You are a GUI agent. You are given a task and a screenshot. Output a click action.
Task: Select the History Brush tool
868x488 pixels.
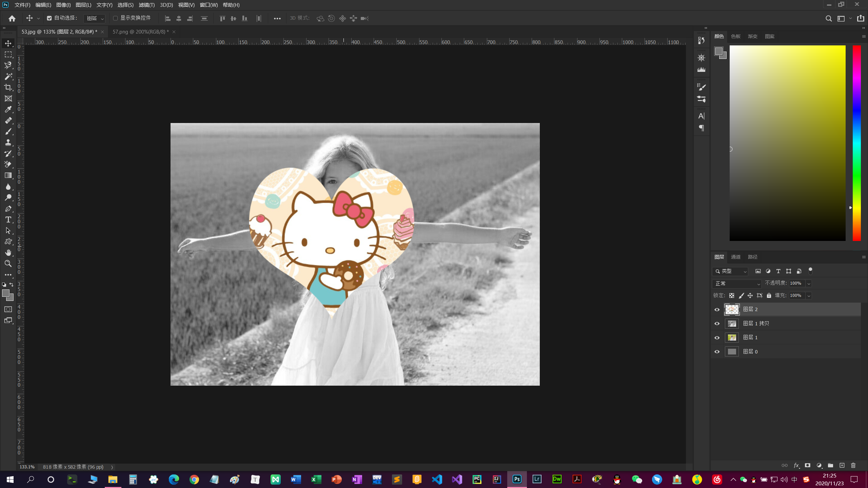(8, 154)
